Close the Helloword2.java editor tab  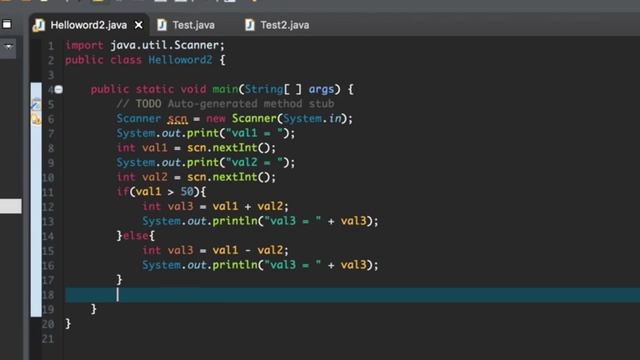(x=138, y=25)
